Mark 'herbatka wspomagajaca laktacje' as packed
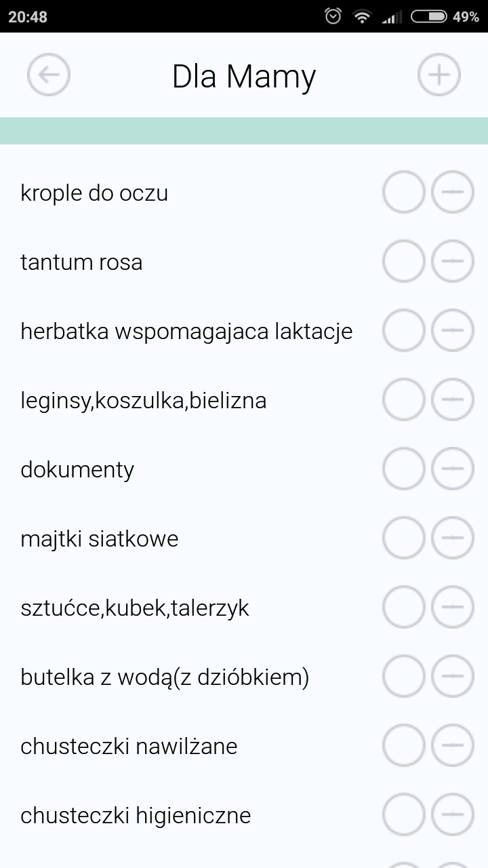488x868 pixels. point(403,331)
